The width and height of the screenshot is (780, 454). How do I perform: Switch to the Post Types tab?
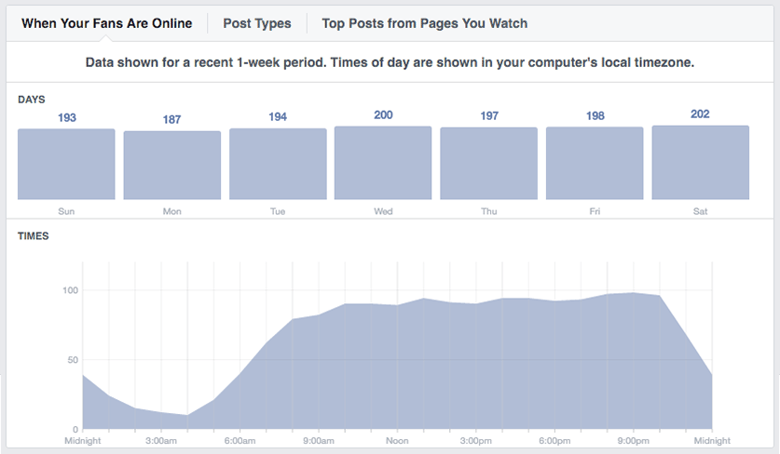257,23
